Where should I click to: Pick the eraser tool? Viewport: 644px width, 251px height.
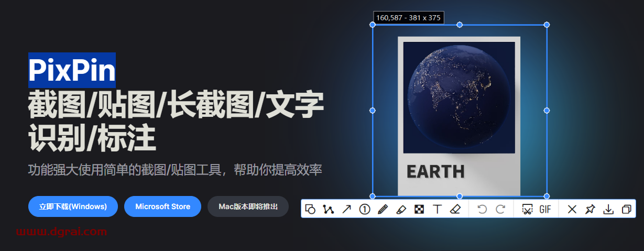(455, 209)
